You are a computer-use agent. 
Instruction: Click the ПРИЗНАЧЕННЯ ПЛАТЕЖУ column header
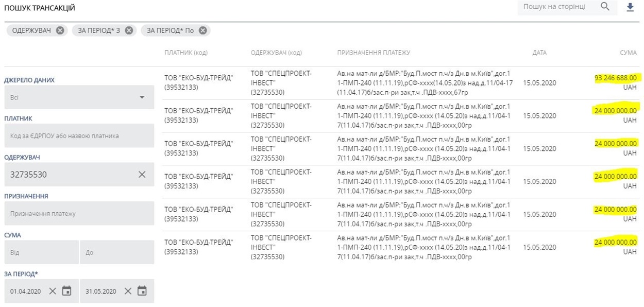pyautogui.click(x=374, y=53)
